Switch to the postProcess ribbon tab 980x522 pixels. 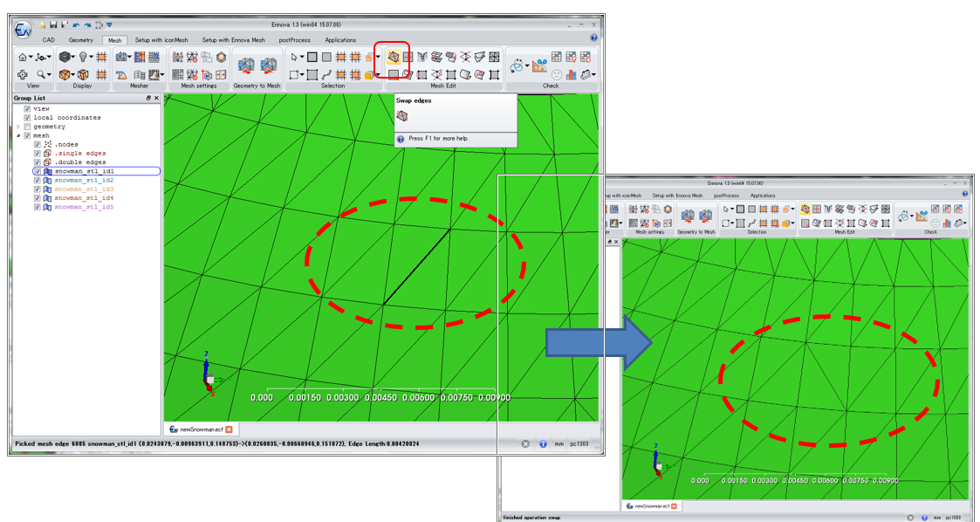[x=295, y=40]
